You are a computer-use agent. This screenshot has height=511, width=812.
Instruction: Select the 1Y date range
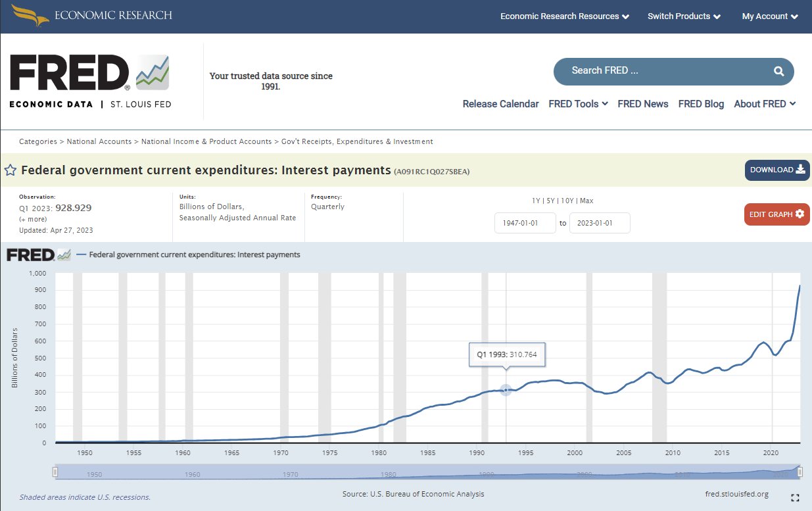(x=536, y=201)
